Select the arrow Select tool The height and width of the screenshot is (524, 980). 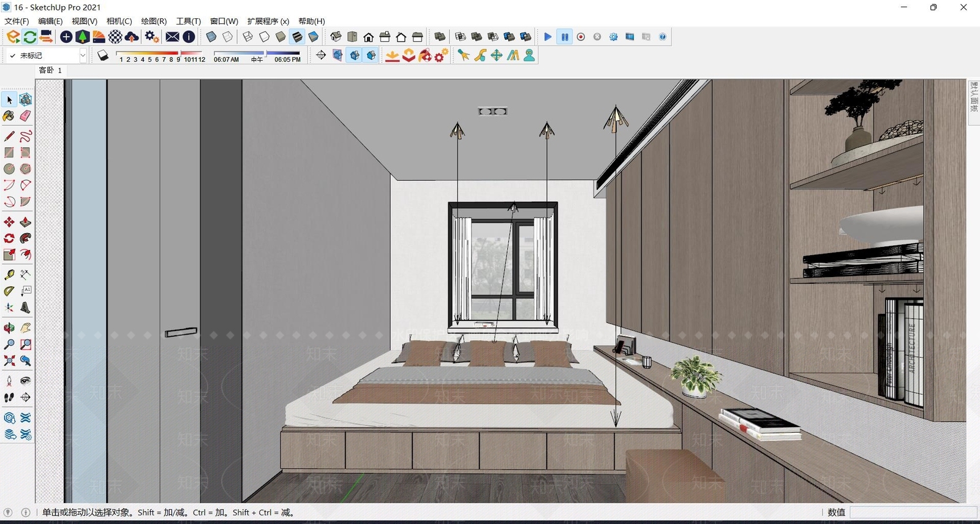9,100
